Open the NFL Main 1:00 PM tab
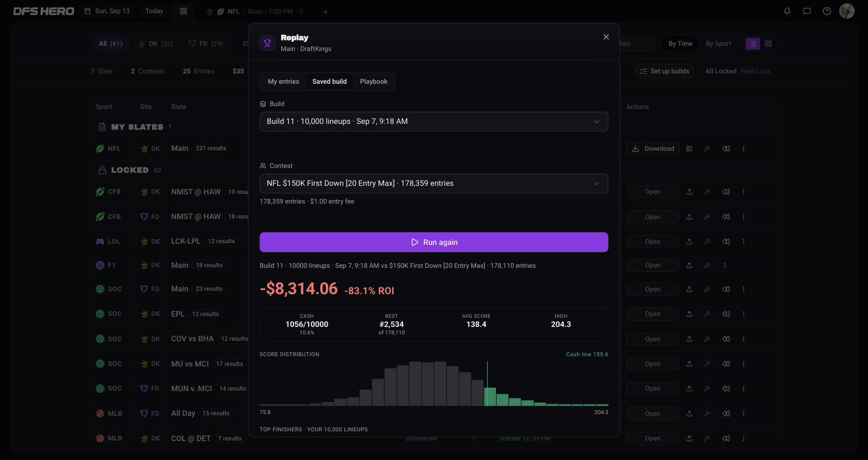 254,11
